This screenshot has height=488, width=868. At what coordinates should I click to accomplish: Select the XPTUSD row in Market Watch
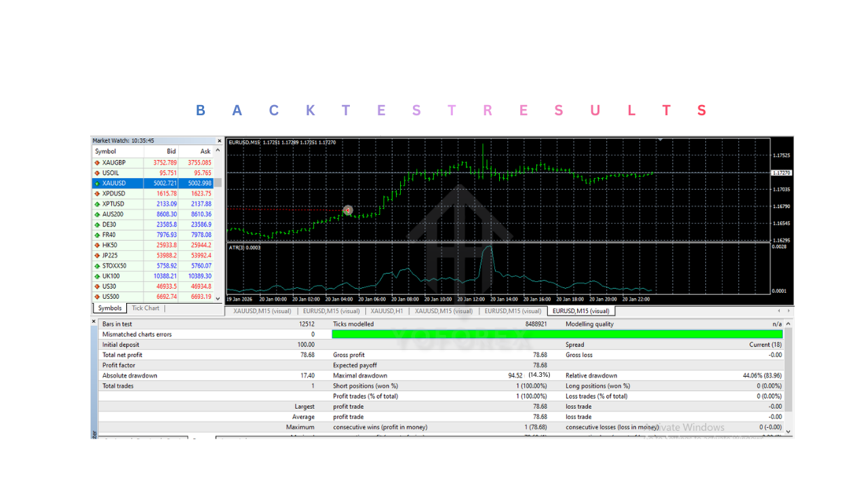(113, 204)
